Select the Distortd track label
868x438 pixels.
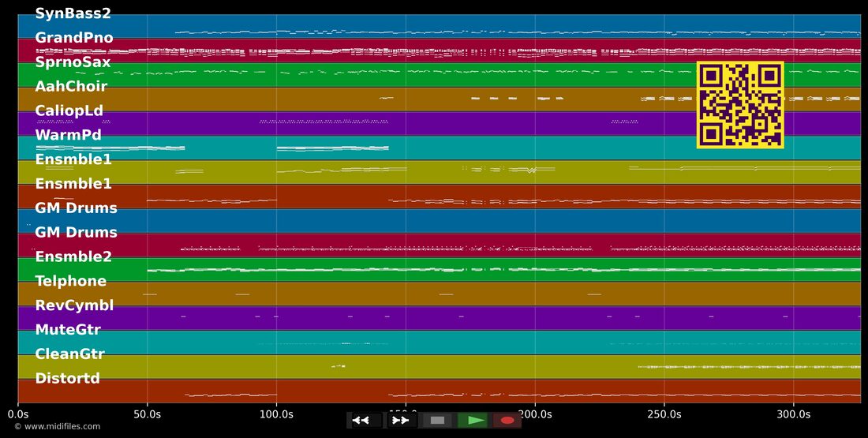(x=68, y=379)
